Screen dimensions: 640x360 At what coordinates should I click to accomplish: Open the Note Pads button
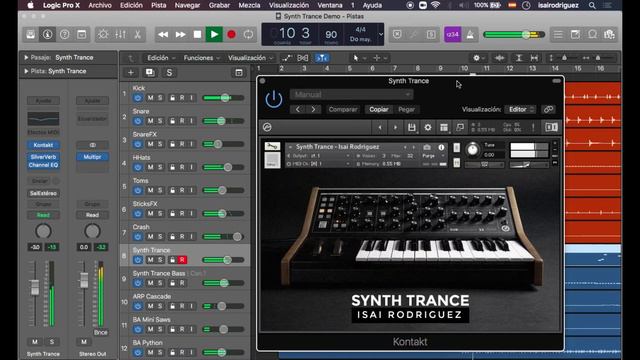click(575, 35)
